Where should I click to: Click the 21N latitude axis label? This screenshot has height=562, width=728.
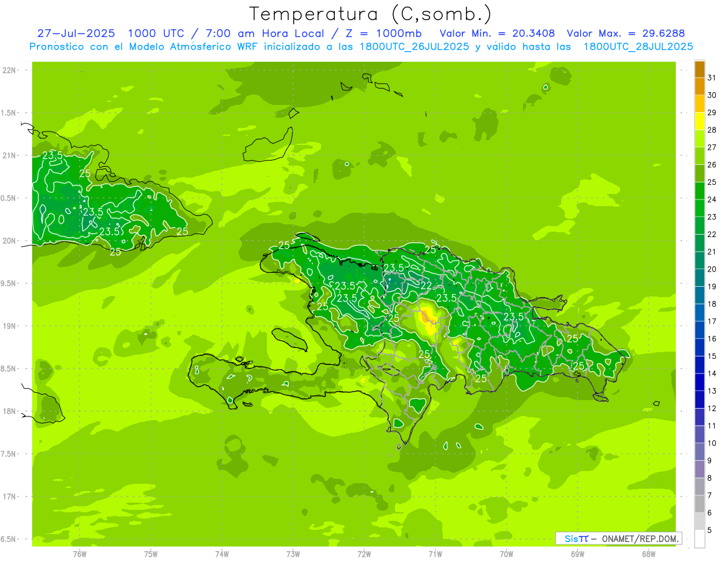tap(10, 156)
